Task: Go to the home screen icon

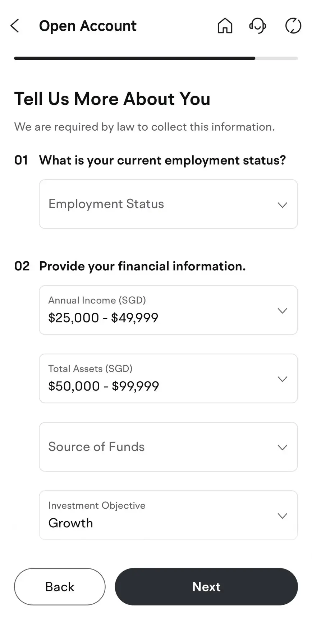Action: pos(225,26)
